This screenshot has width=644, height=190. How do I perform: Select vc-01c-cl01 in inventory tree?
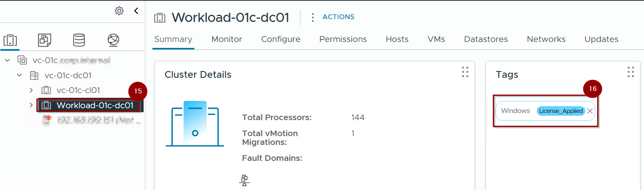pyautogui.click(x=78, y=90)
